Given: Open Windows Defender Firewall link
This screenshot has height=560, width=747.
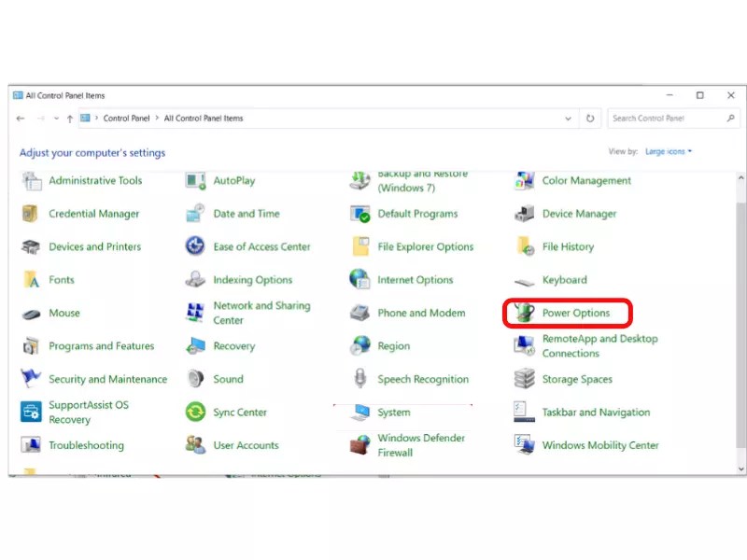Looking at the screenshot, I should coord(421,445).
